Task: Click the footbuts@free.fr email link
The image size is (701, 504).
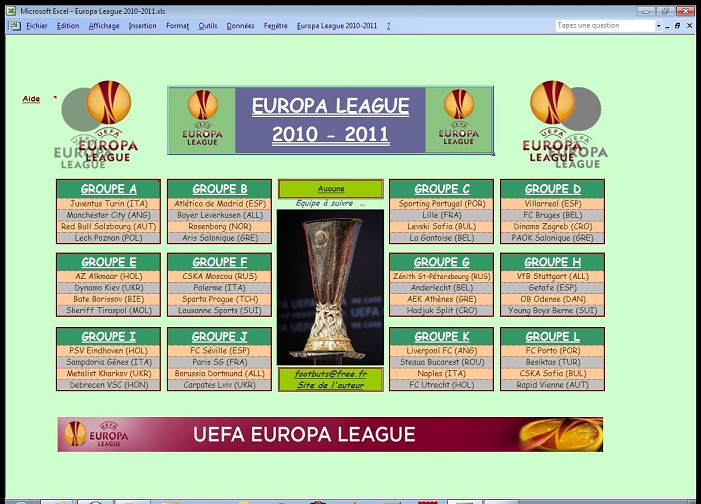Action: point(331,373)
